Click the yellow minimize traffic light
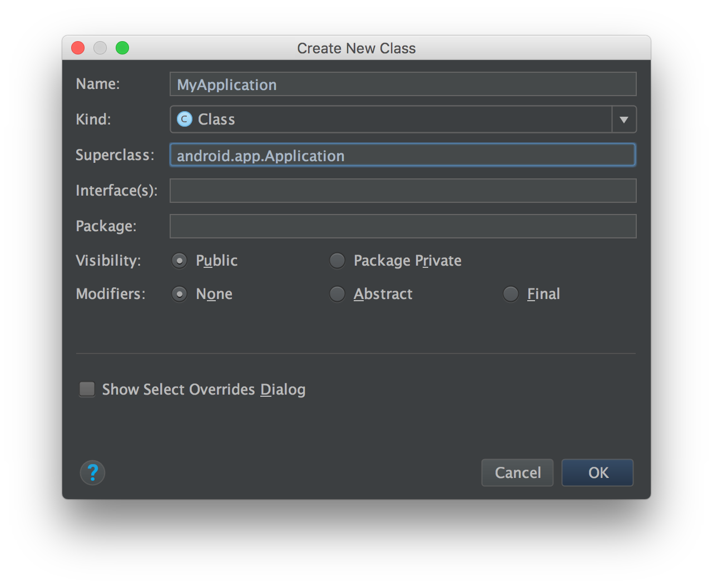This screenshot has width=713, height=588. pos(100,48)
